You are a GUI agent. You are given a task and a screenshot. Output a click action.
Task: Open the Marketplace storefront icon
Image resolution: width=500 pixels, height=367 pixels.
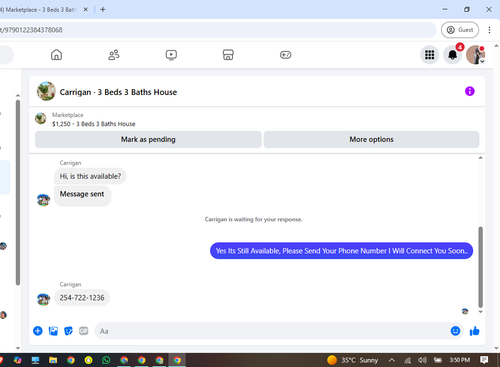(x=228, y=55)
